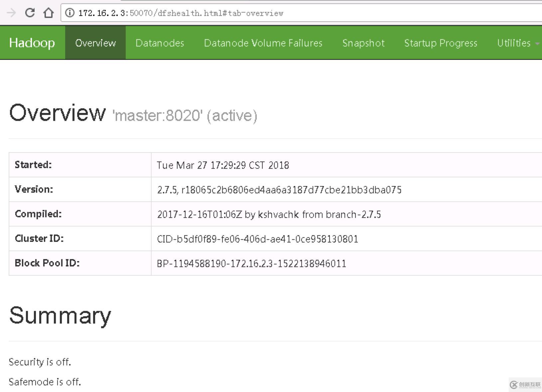Image resolution: width=542 pixels, height=392 pixels.
Task: Open the Startup Progress tab
Action: click(x=441, y=43)
